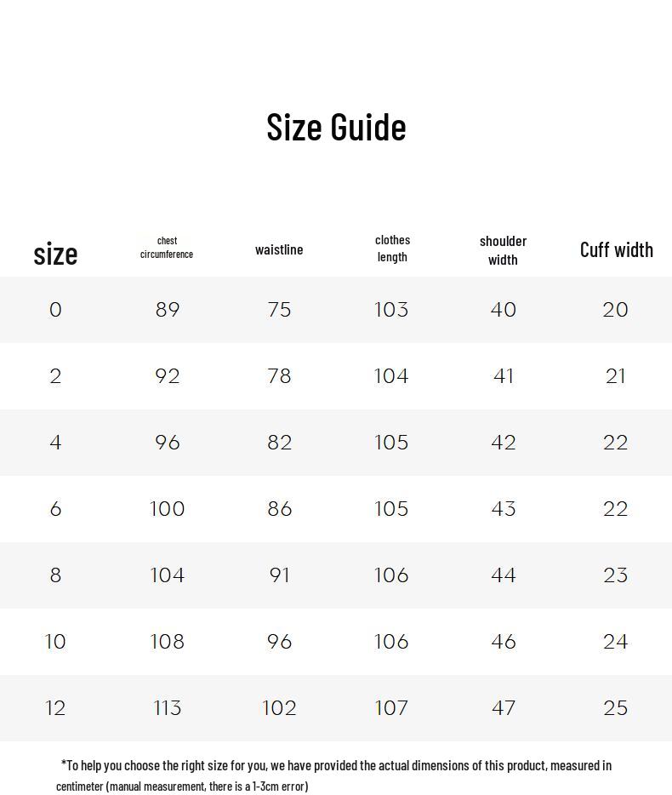Click the size 0 row label
Image resolution: width=672 pixels, height=795 pixels.
coord(55,310)
